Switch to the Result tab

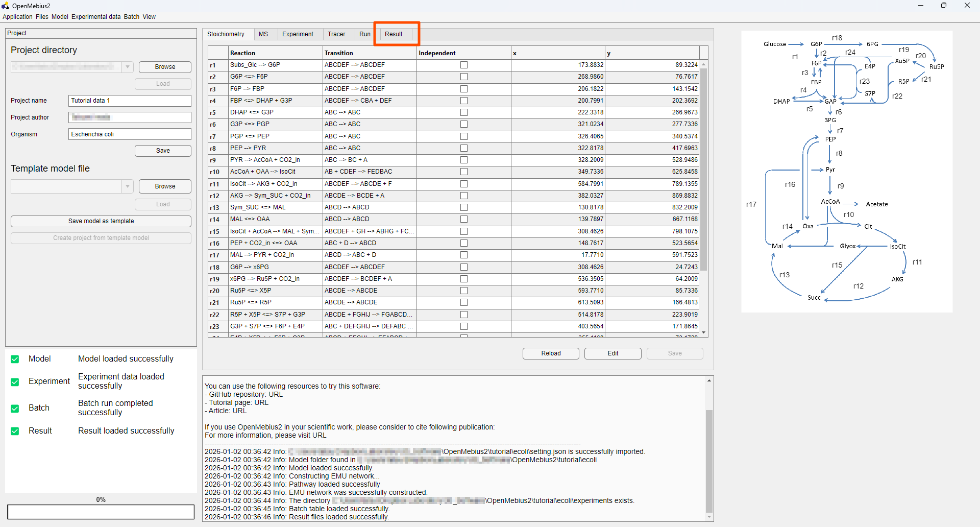tap(393, 34)
